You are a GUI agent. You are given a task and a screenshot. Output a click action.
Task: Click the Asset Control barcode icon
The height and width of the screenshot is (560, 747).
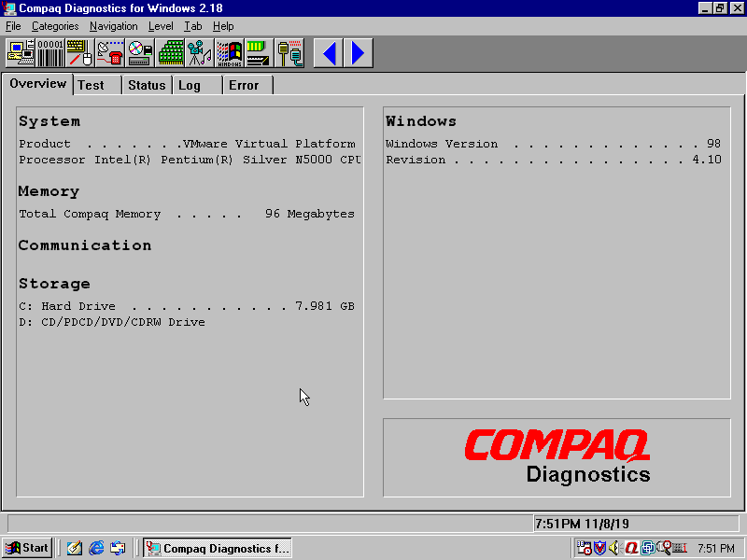point(50,53)
